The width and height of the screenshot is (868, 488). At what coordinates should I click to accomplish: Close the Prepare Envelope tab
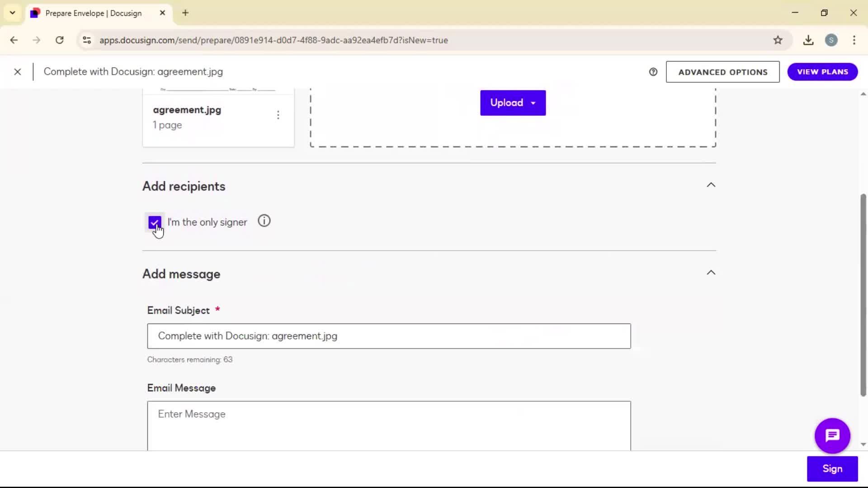pos(162,13)
